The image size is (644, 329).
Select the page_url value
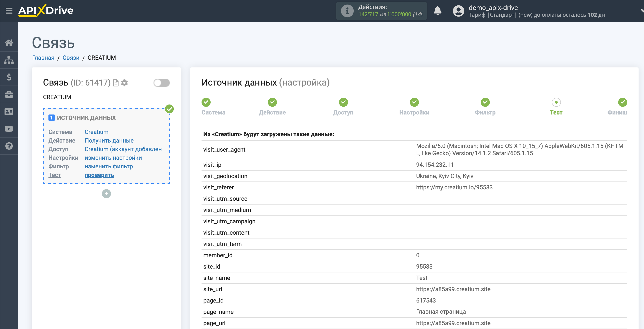coord(453,323)
